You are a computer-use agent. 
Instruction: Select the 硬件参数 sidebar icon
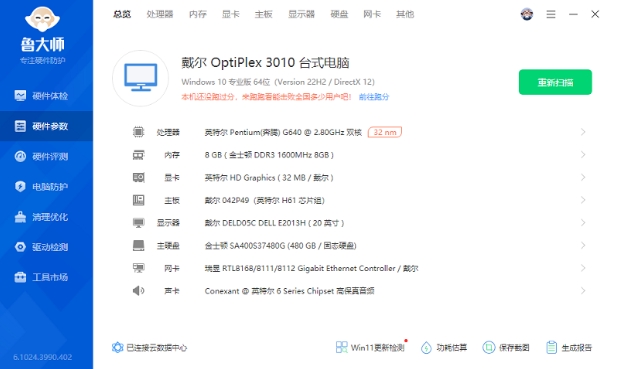pos(20,126)
